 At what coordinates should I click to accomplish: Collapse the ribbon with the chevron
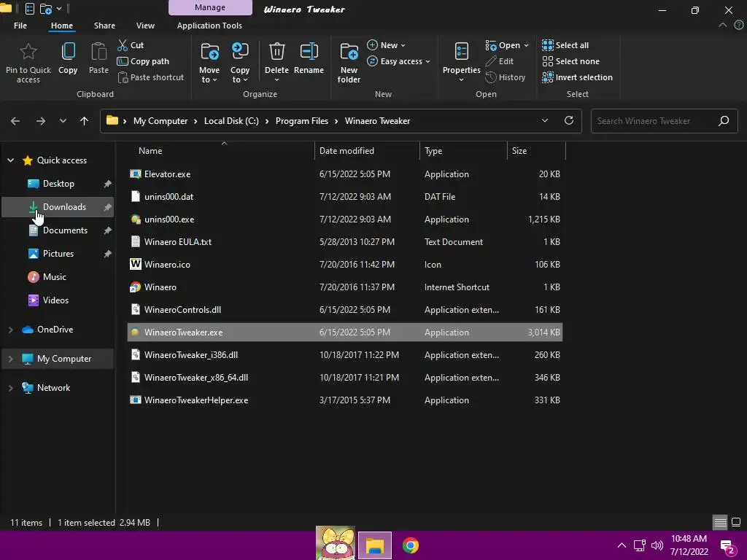point(723,26)
